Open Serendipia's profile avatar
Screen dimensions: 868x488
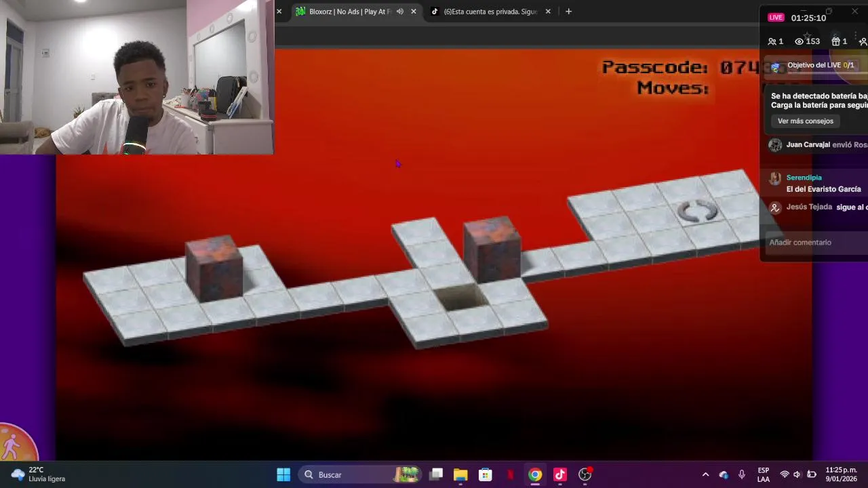coord(775,178)
